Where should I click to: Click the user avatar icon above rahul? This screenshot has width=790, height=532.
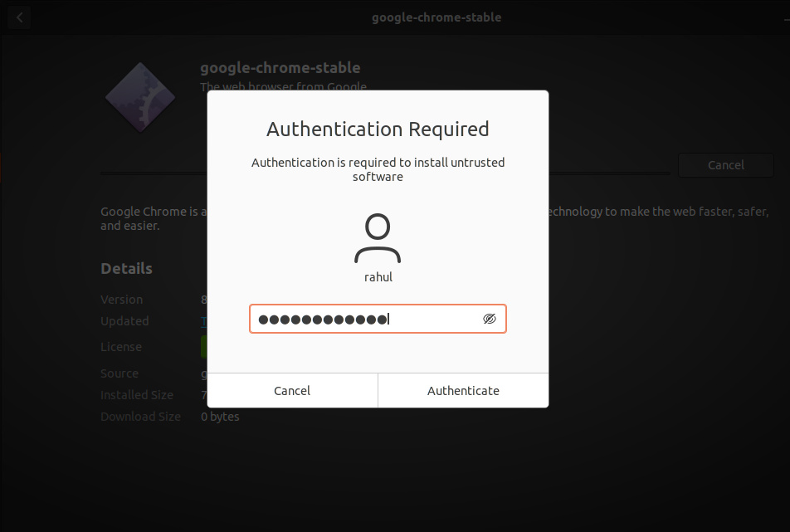point(378,238)
